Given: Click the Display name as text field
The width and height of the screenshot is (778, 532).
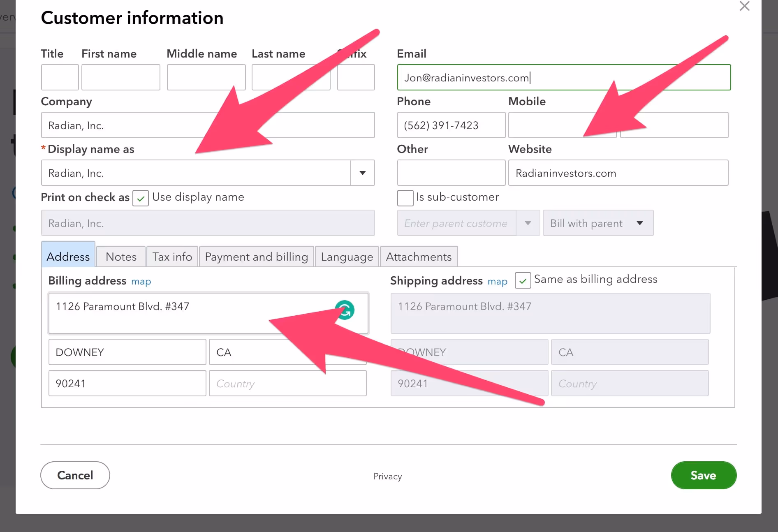Looking at the screenshot, I should click(x=196, y=173).
